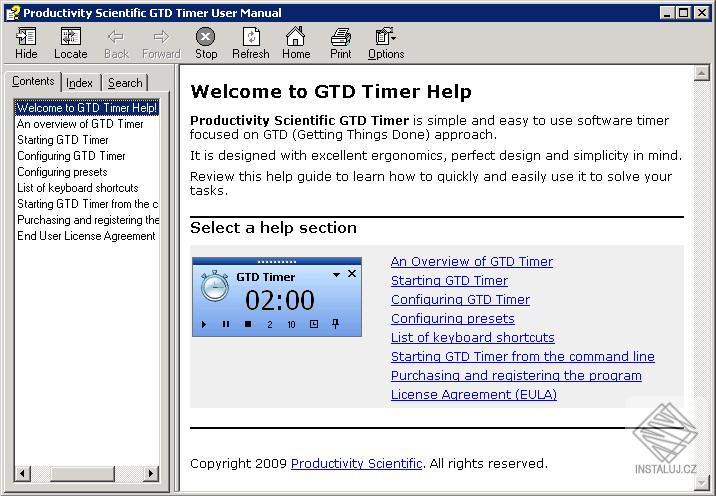The height and width of the screenshot is (496, 716).
Task: Select 'Starting GTD Timer' in contents list
Action: point(63,140)
